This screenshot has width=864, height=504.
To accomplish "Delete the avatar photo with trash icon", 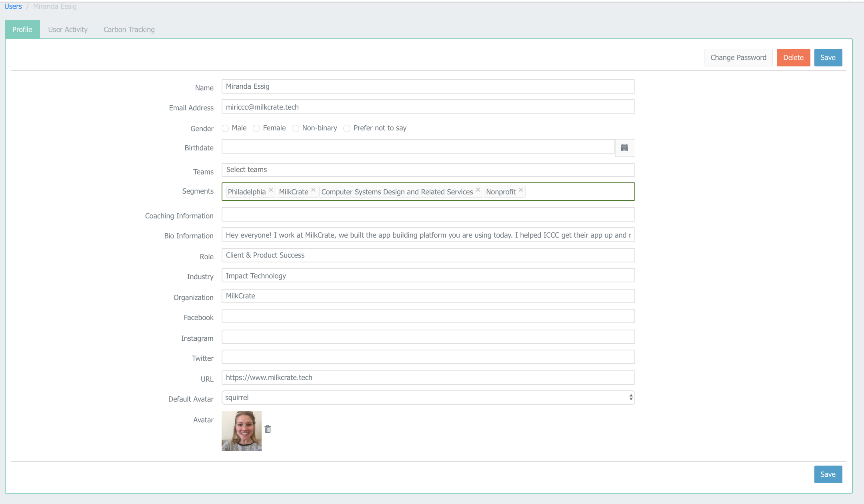I will (268, 429).
